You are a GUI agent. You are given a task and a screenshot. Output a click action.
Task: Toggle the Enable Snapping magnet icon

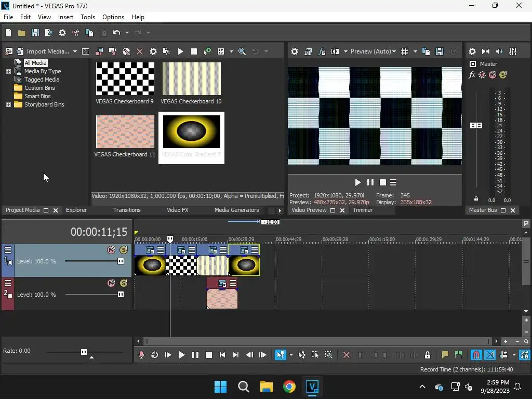(x=476, y=355)
